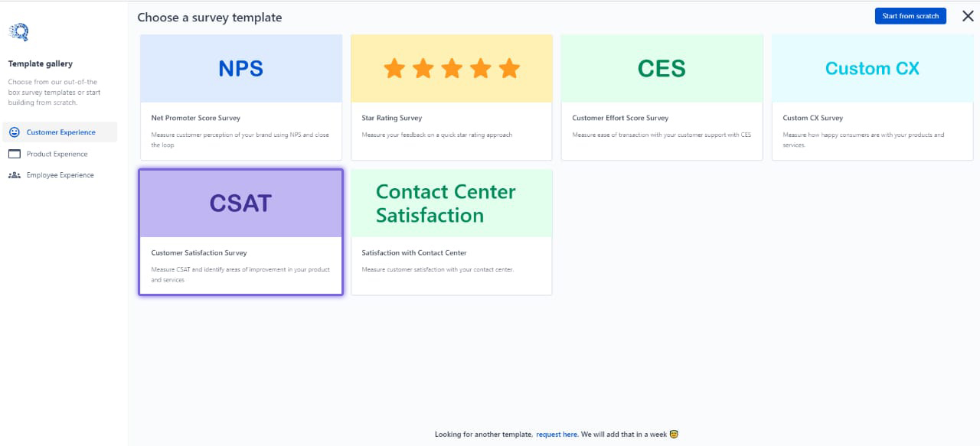980x446 pixels.
Task: Click the last star on Star Rating card
Action: click(509, 67)
